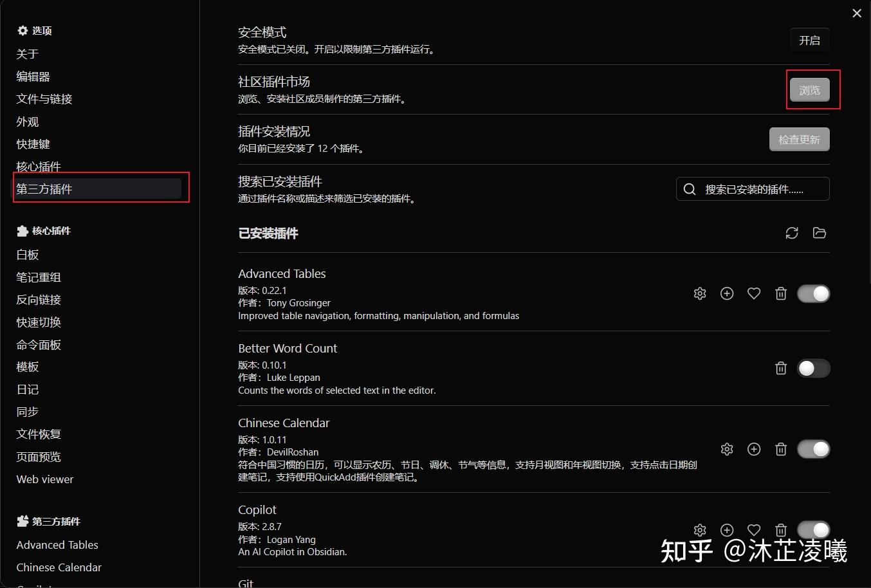Enable the Better Word Count plugin toggle
The height and width of the screenshot is (588, 871).
[813, 368]
